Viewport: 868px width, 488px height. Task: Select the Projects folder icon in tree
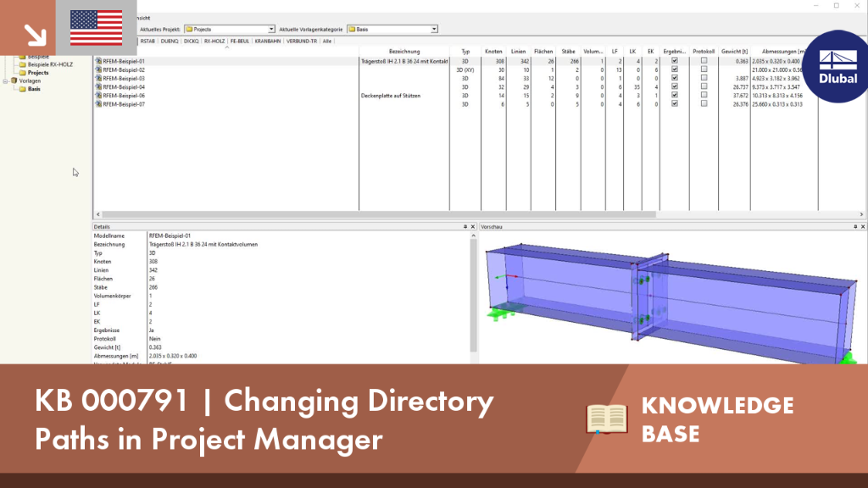coord(23,73)
